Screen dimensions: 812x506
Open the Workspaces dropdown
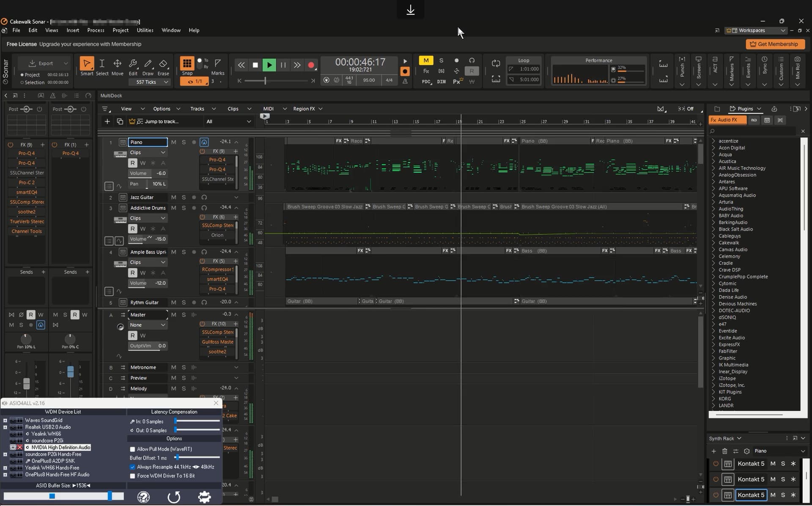coord(756,30)
